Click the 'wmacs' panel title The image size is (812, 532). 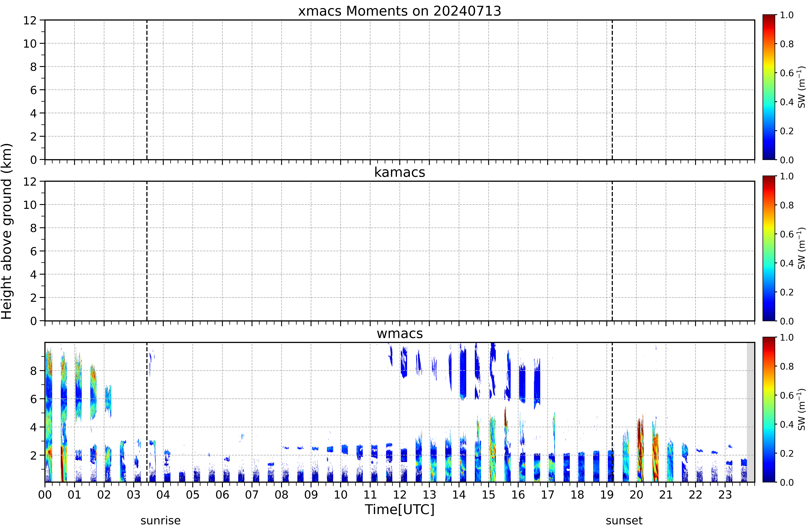(x=400, y=333)
